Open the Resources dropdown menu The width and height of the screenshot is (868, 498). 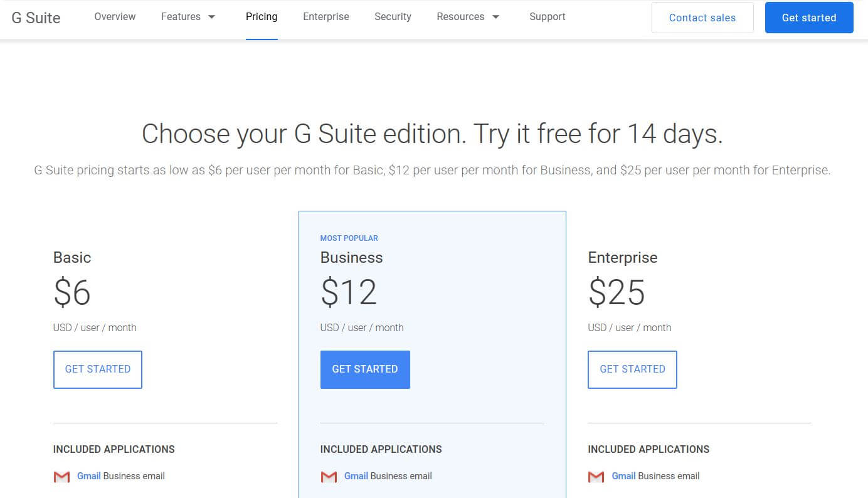(460, 17)
